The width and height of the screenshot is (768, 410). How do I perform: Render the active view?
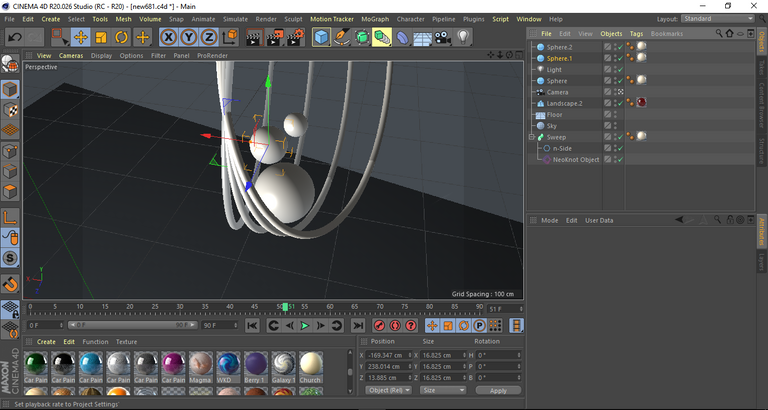254,37
